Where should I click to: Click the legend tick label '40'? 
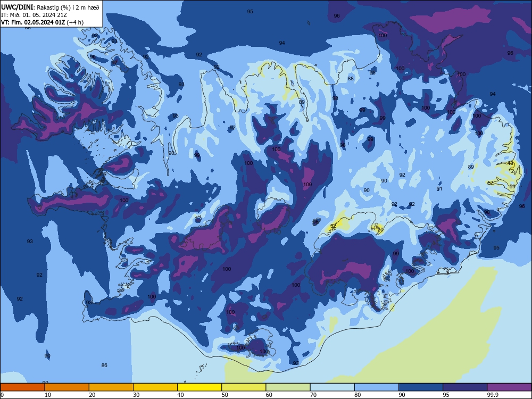[180, 395]
